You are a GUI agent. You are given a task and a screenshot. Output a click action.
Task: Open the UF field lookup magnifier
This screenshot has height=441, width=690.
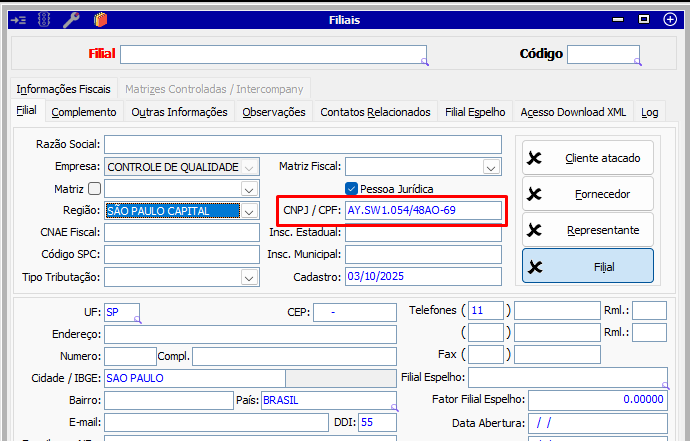tap(137, 320)
